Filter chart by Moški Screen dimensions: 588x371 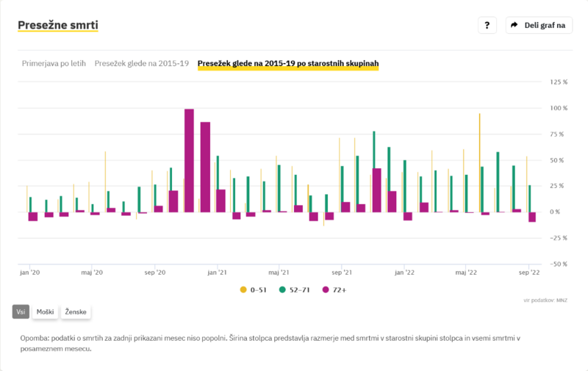pos(45,312)
